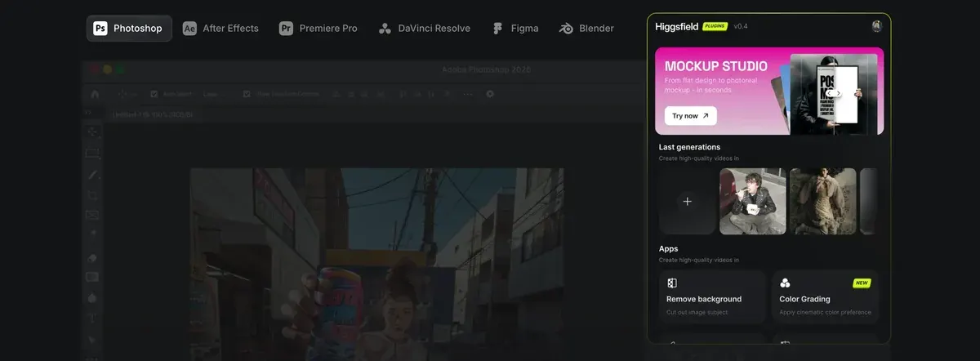Select the Brush tool in toolbar
Image resolution: width=980 pixels, height=361 pixels.
92,174
